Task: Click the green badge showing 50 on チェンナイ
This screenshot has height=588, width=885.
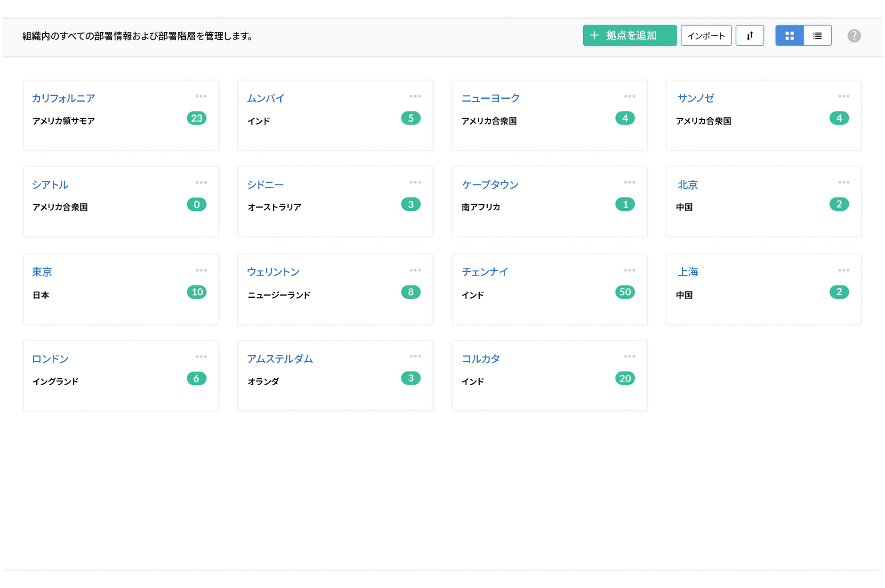Action: point(625,292)
